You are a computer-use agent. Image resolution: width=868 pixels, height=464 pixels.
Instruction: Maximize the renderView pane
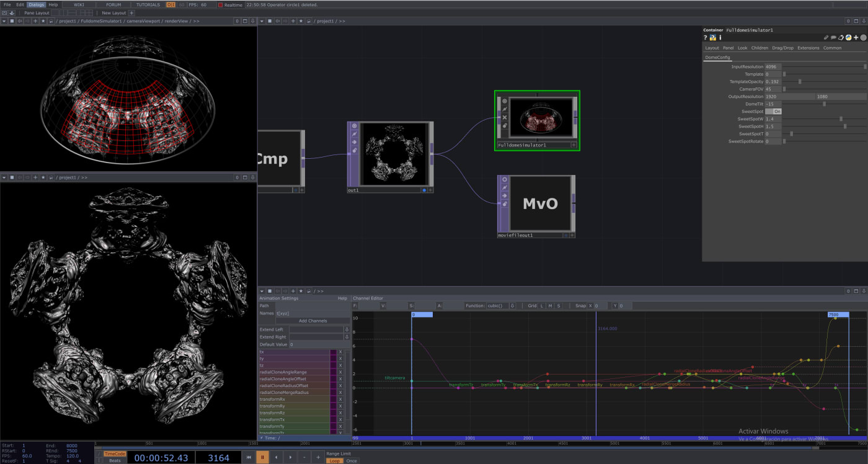click(x=245, y=21)
